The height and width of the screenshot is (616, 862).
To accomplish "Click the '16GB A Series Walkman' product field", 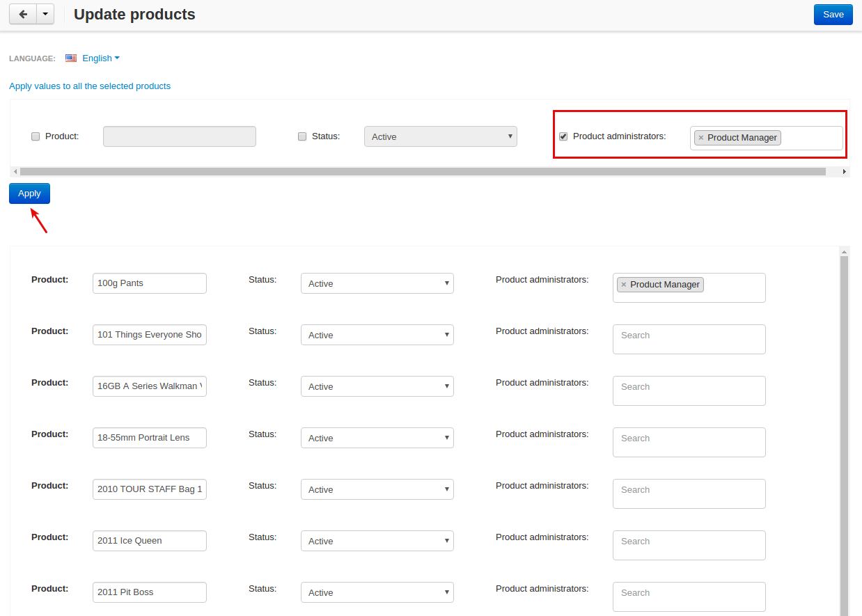I will 150,386.
